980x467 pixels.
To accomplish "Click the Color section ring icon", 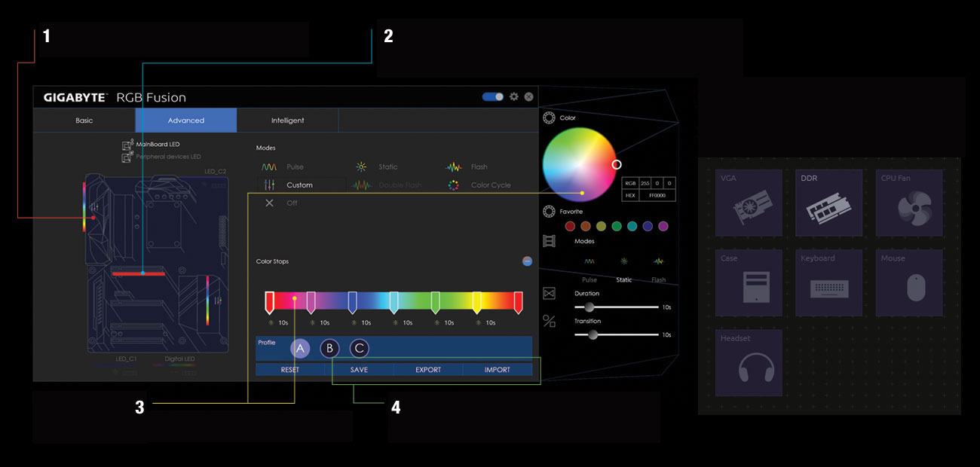I will pos(549,118).
